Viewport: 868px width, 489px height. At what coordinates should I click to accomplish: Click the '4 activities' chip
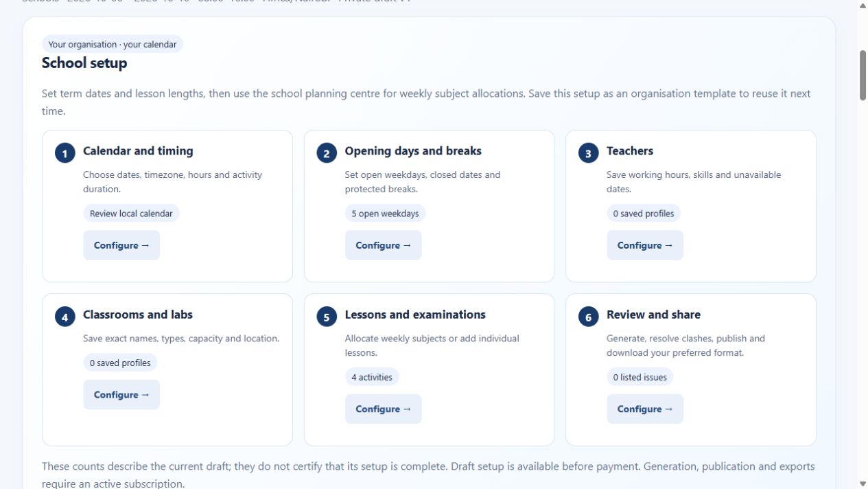coord(372,377)
